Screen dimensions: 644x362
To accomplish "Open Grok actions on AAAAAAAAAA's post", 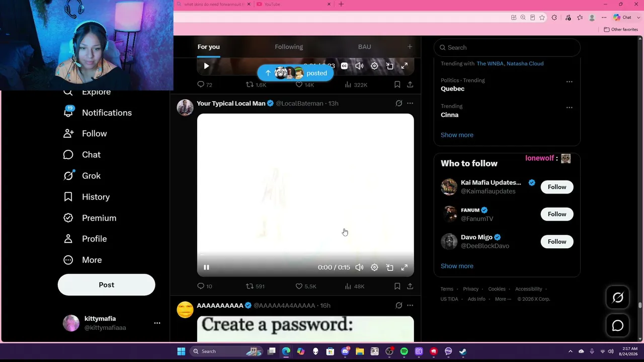I will point(398,305).
